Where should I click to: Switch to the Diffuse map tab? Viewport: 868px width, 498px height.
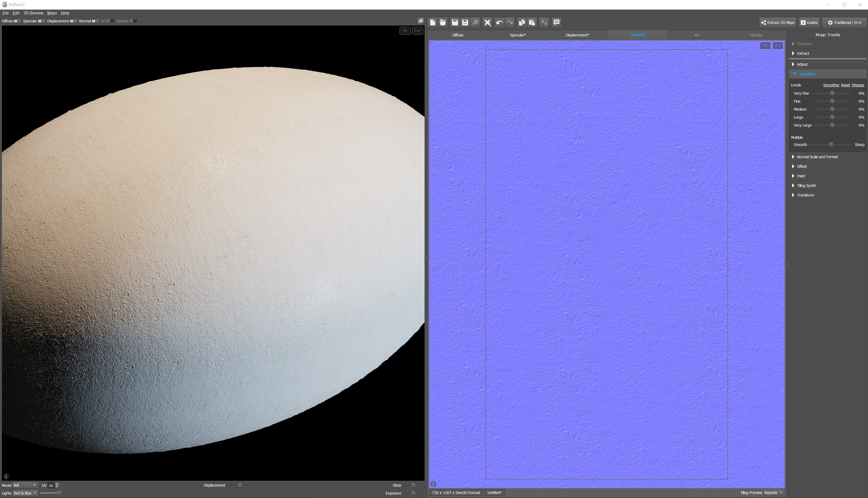[458, 35]
